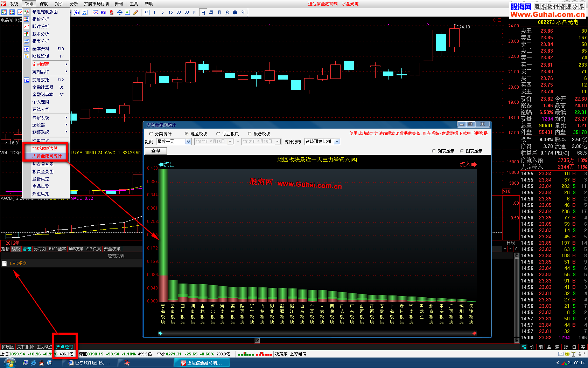The image size is (588, 368).
Task: Click the F5 toolbar icon
Action: (x=146, y=12)
